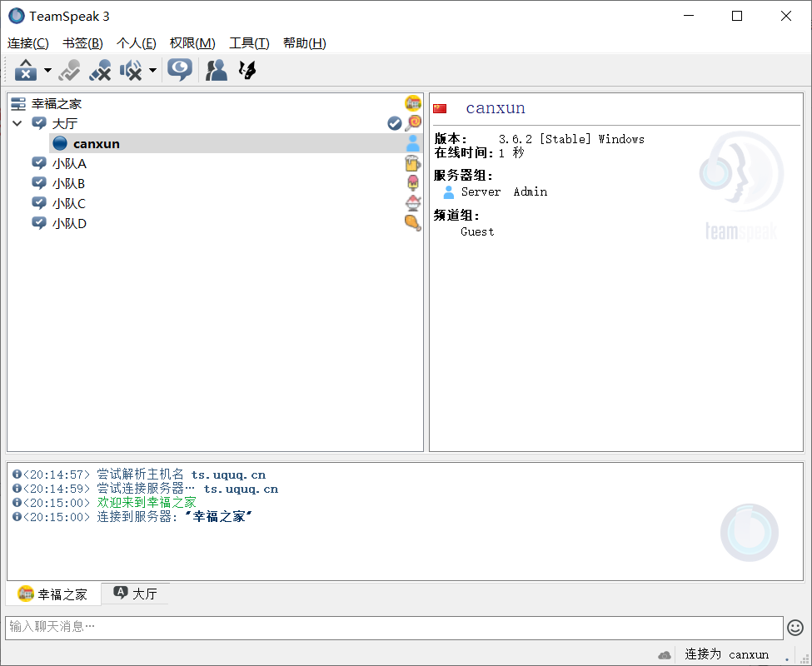812x666 pixels.
Task: Open the 帮助(H) menu
Action: pyautogui.click(x=305, y=43)
